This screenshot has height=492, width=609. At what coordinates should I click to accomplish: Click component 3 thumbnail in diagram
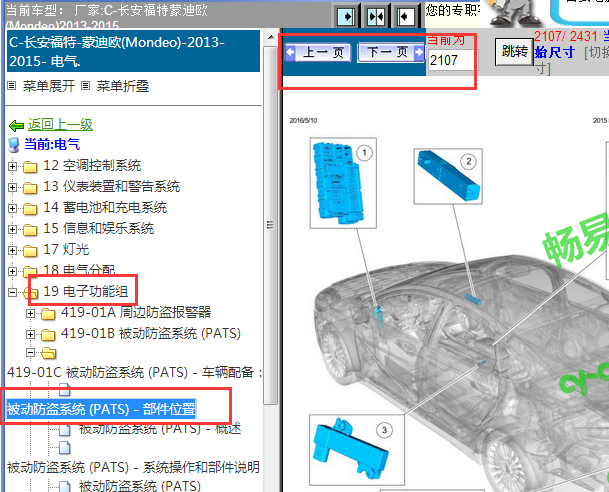click(357, 450)
